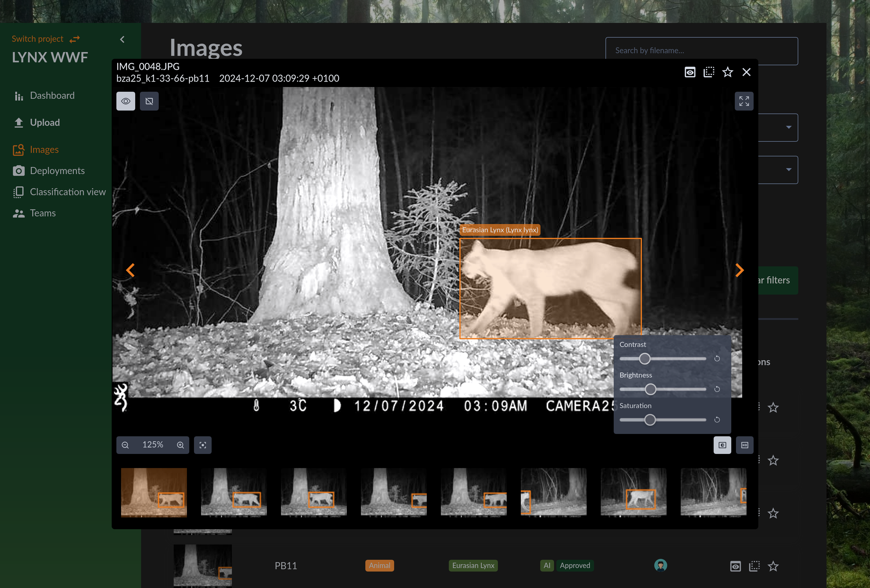This screenshot has width=870, height=588.
Task: Open image preview icon in viewer header
Action: pyautogui.click(x=690, y=72)
